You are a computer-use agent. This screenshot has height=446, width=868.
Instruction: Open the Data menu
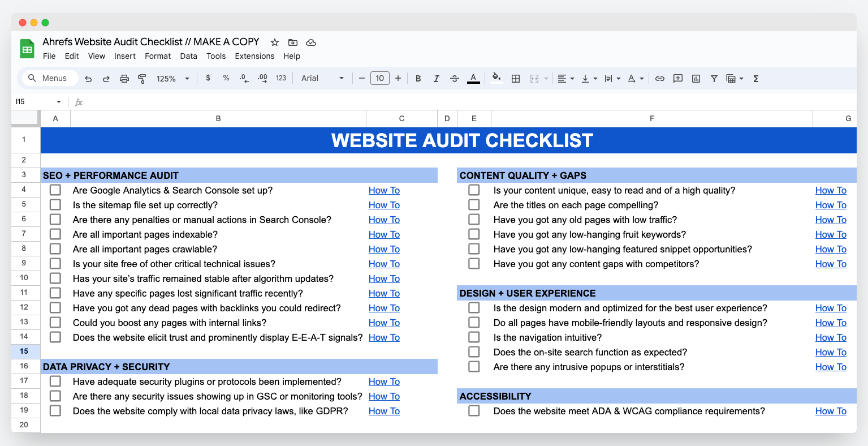click(188, 56)
